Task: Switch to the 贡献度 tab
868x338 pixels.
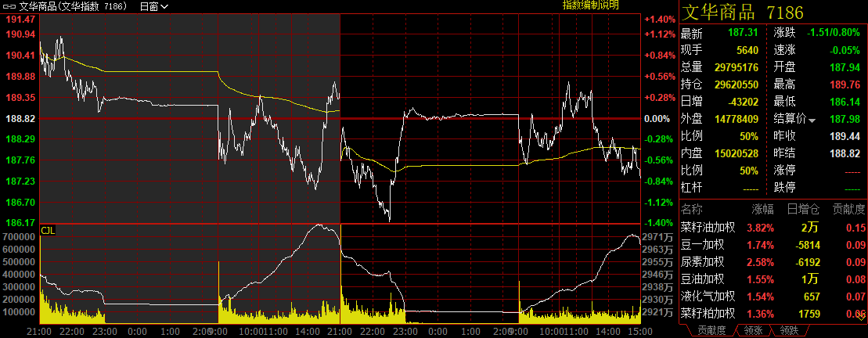Action: tap(711, 330)
